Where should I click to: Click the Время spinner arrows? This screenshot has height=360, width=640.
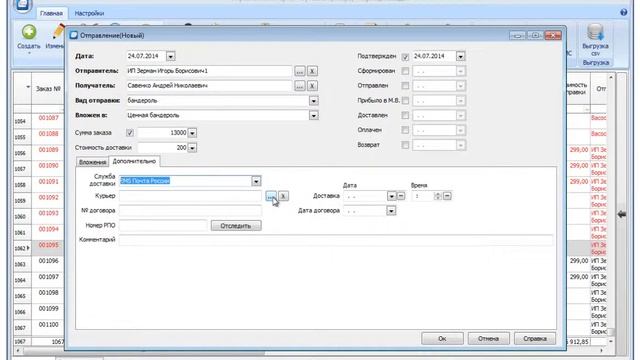click(438, 196)
